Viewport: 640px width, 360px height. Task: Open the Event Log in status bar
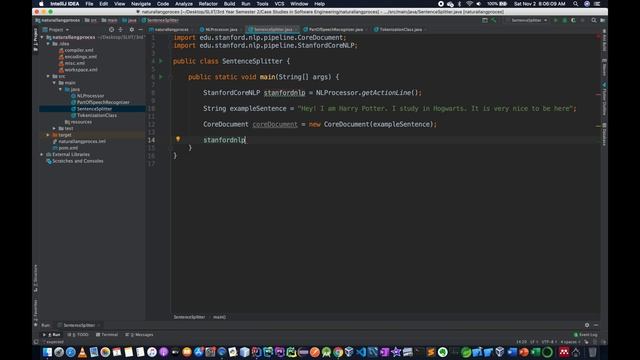point(585,335)
